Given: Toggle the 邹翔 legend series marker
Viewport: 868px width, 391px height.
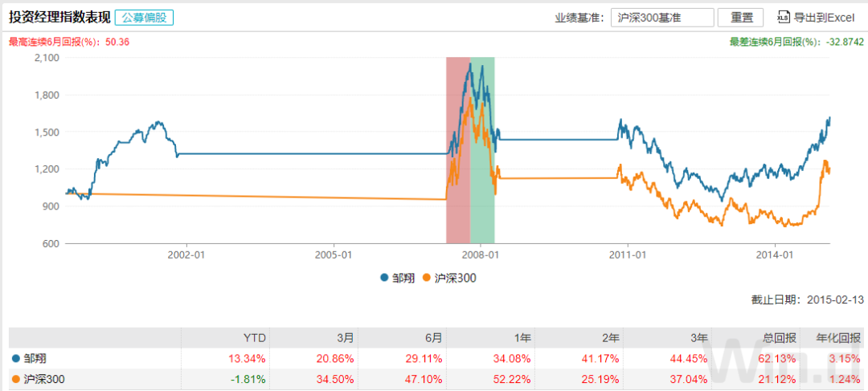Looking at the screenshot, I should [386, 279].
